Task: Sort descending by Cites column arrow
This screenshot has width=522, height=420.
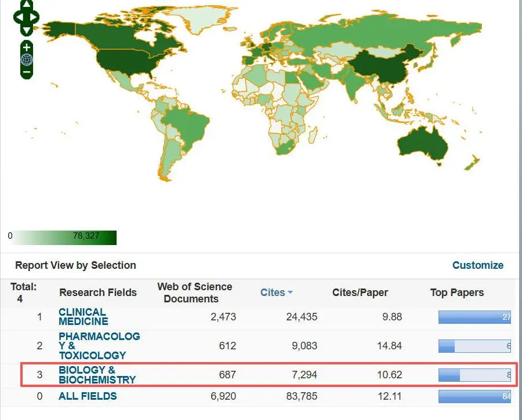Action: [290, 293]
